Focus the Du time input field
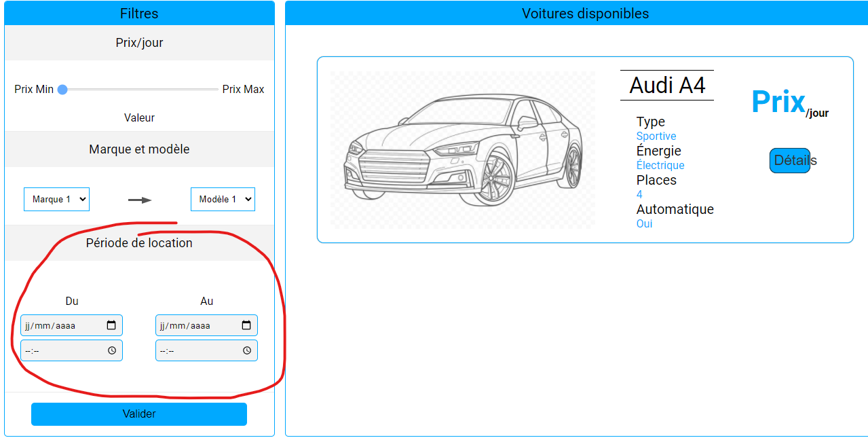This screenshot has width=868, height=438. click(71, 350)
